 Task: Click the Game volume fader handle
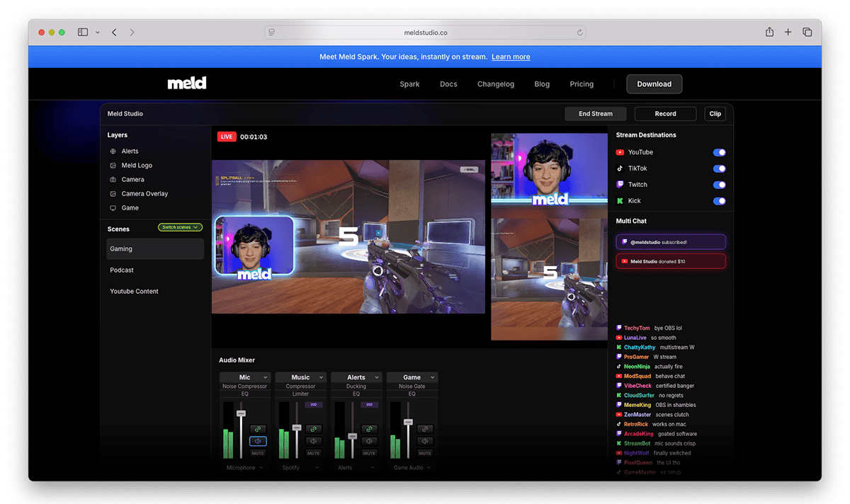(408, 421)
